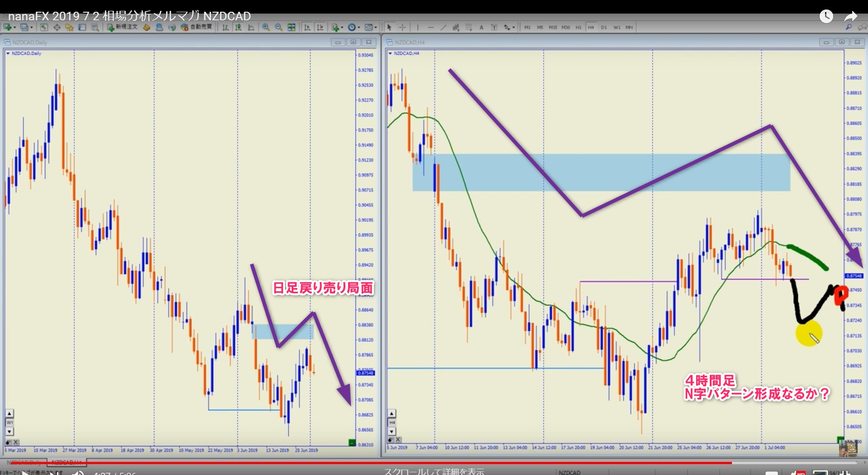Screen dimensions: 868x475
Task: Click the Watch Later clock icon
Action: [x=826, y=16]
